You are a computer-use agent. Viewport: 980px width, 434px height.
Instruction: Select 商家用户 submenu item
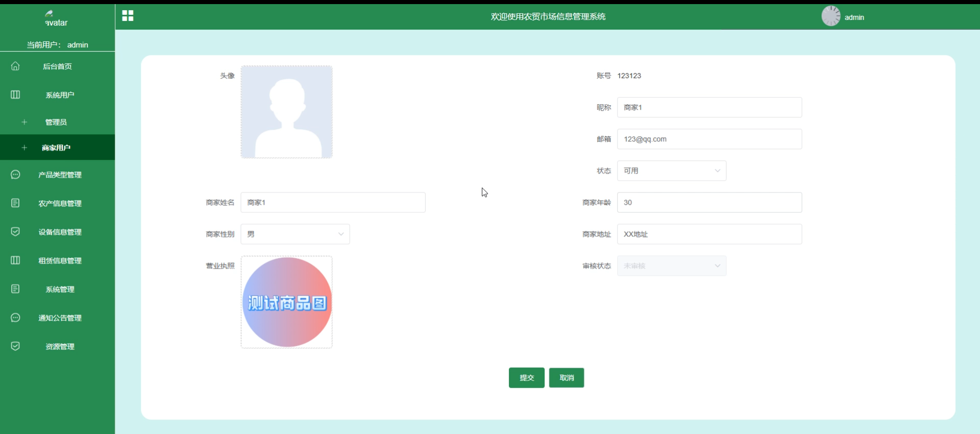57,148
